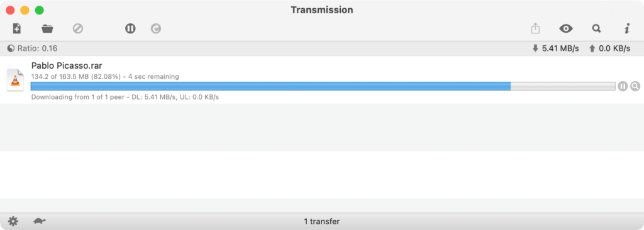
Task: Reveal Pablo Picasso.rar in Finder
Action: pos(635,86)
